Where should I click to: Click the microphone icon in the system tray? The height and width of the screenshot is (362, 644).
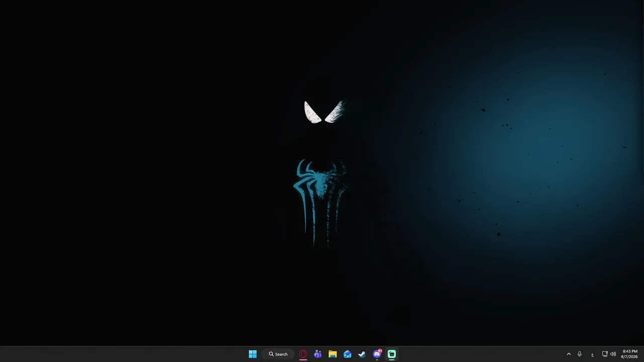click(580, 354)
